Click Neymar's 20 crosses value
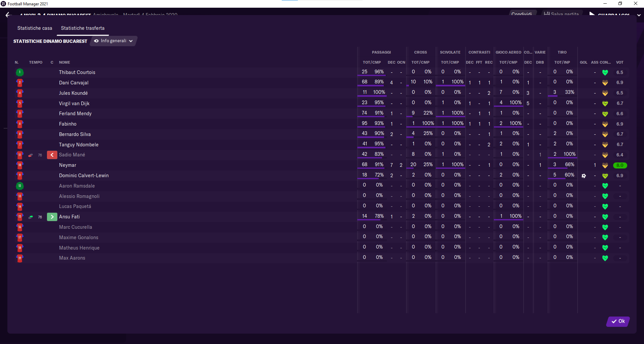Viewport: 644px width, 344px height. pos(413,164)
